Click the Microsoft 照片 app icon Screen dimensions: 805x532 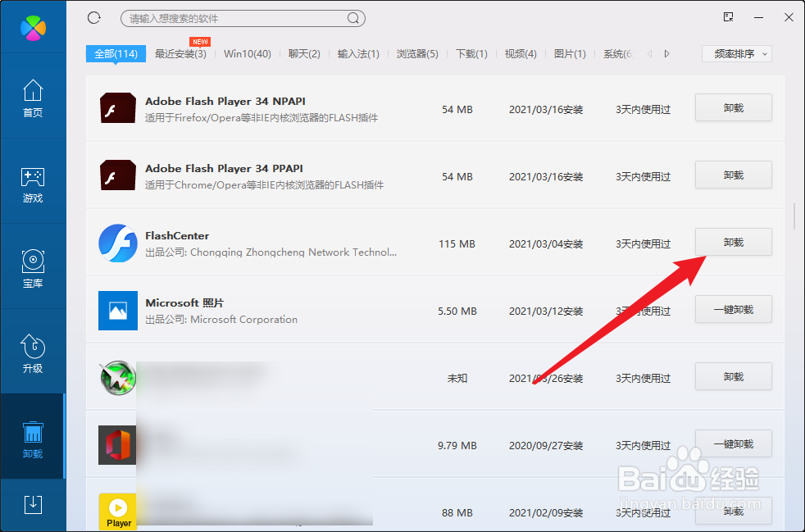coord(118,311)
